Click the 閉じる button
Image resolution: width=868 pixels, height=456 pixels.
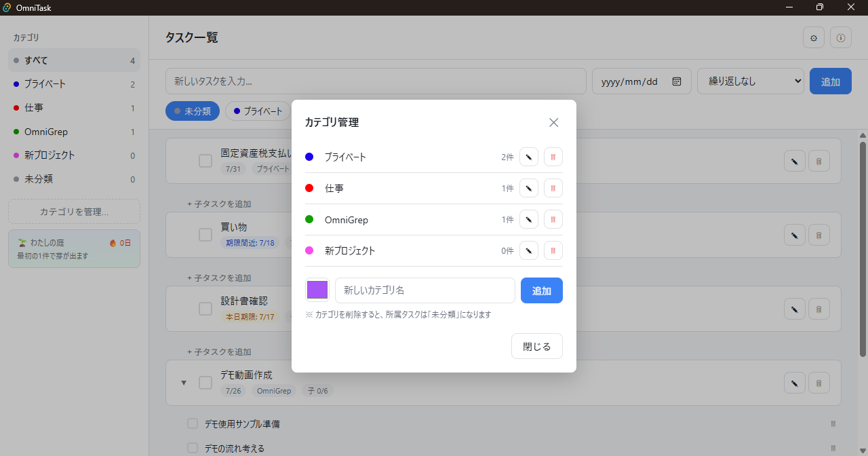(537, 346)
